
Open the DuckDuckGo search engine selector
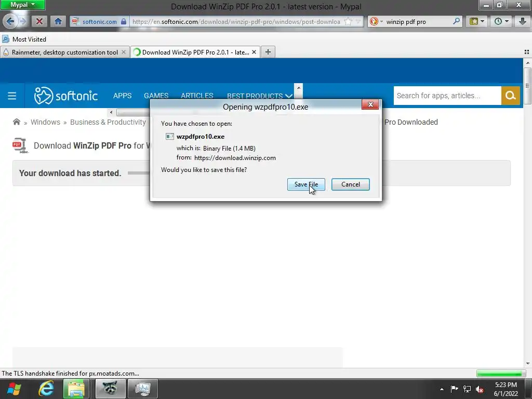point(376,22)
